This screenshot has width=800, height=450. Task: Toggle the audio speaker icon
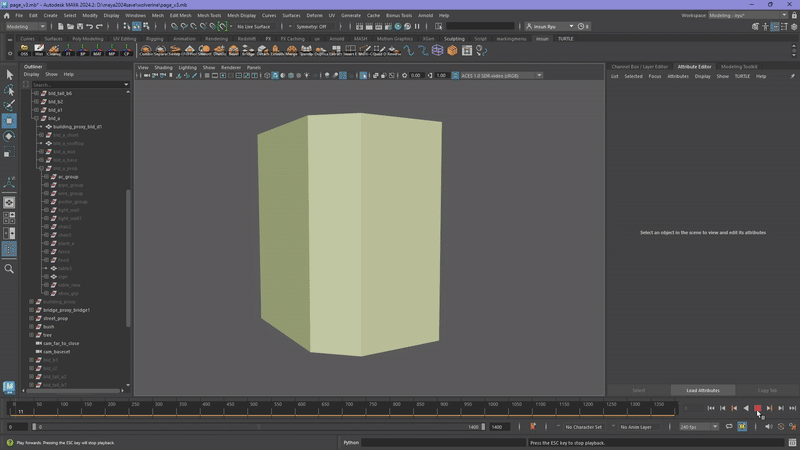coord(768,427)
